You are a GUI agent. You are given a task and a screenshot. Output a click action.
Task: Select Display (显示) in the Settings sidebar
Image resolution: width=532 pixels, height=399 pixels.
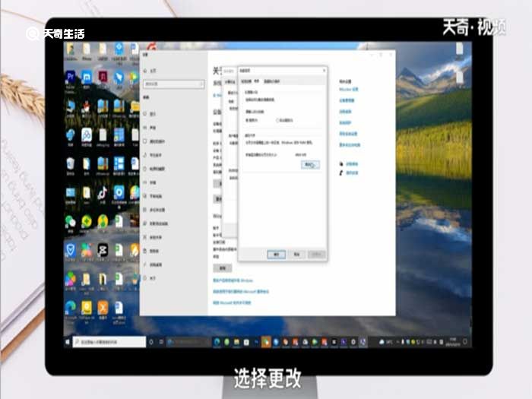150,114
